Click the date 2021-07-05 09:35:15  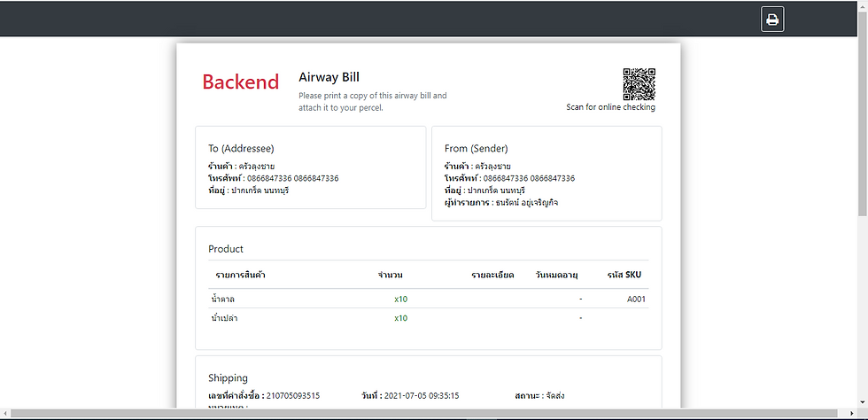(x=422, y=395)
